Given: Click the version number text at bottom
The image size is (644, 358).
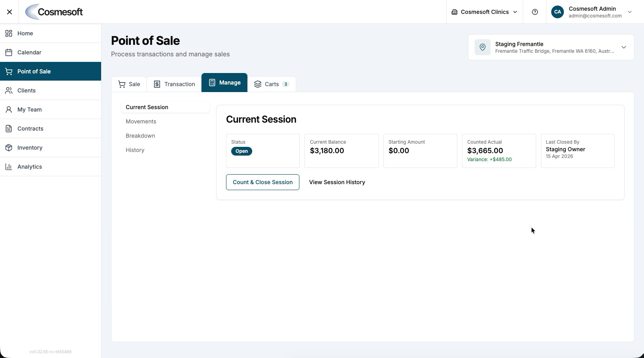Looking at the screenshot, I should pyautogui.click(x=50, y=352).
